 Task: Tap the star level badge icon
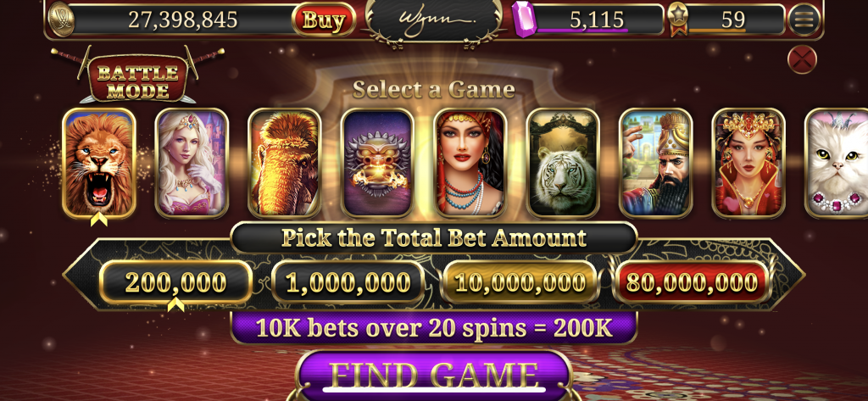tap(678, 19)
